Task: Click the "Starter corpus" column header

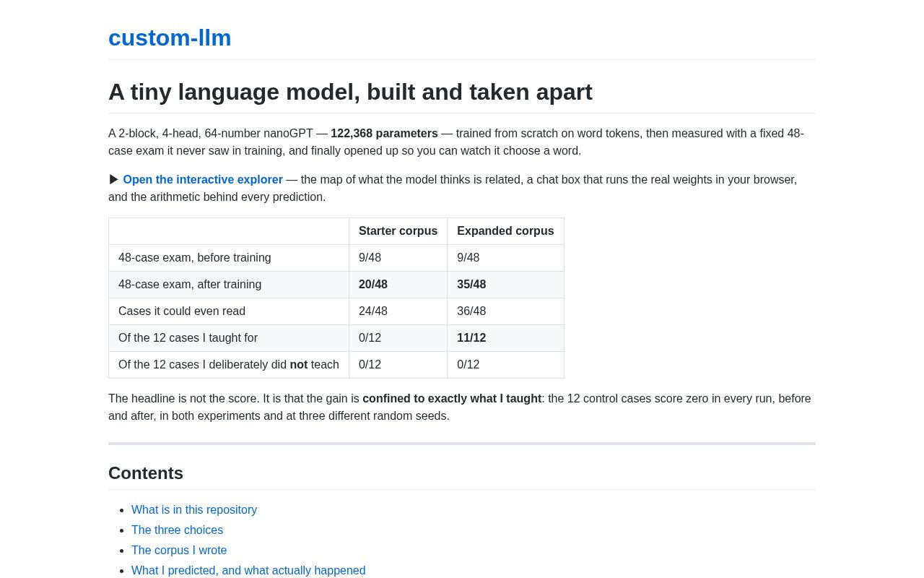Action: click(x=398, y=231)
